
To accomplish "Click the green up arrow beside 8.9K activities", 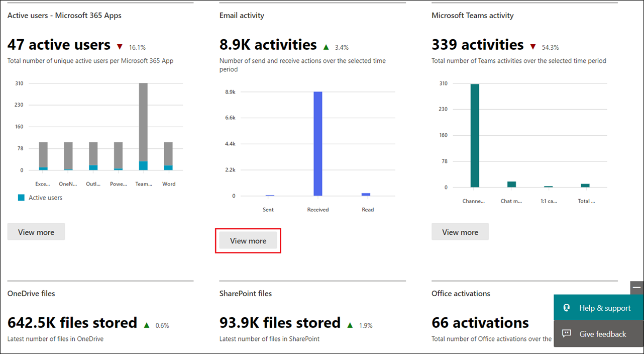I will (326, 47).
